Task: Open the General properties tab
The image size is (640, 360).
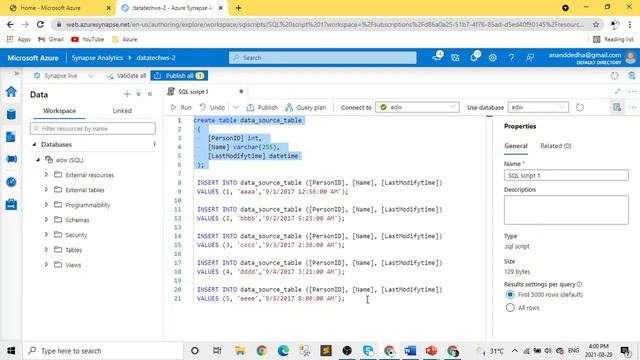Action: [516, 146]
